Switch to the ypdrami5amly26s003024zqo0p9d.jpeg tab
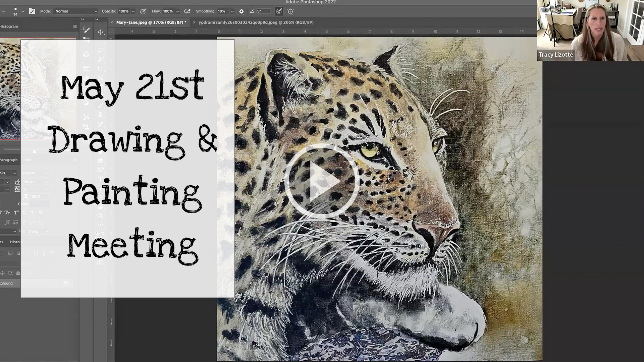This screenshot has width=644, height=362. (x=256, y=22)
